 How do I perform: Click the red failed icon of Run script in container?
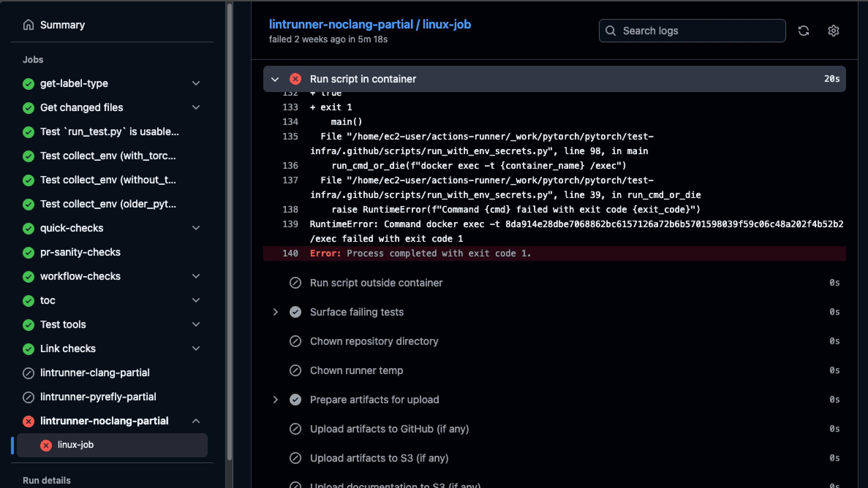pos(295,79)
